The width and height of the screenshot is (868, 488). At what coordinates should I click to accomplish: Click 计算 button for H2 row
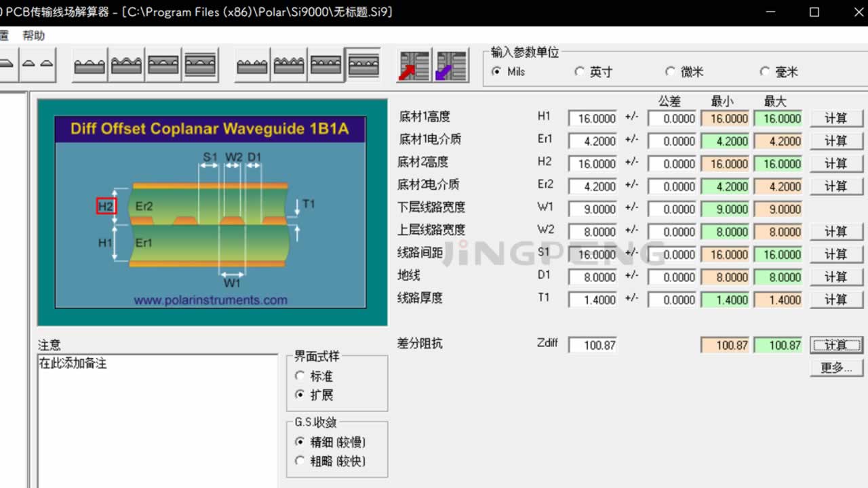836,163
